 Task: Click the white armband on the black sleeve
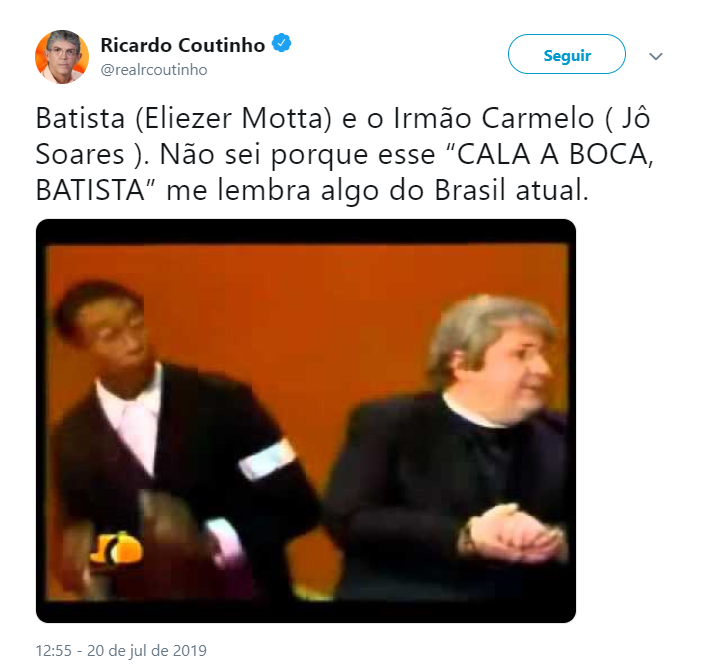pyautogui.click(x=267, y=458)
